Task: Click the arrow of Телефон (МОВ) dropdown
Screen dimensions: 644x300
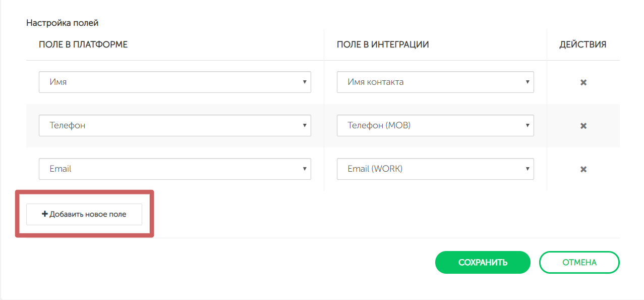Action: (x=528, y=125)
